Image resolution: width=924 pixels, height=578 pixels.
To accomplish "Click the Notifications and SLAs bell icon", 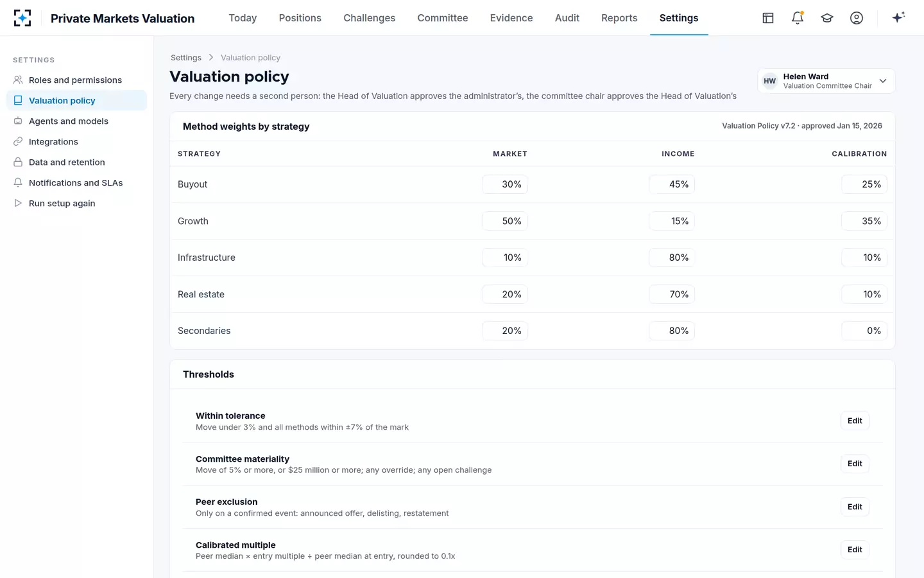I will click(x=18, y=183).
